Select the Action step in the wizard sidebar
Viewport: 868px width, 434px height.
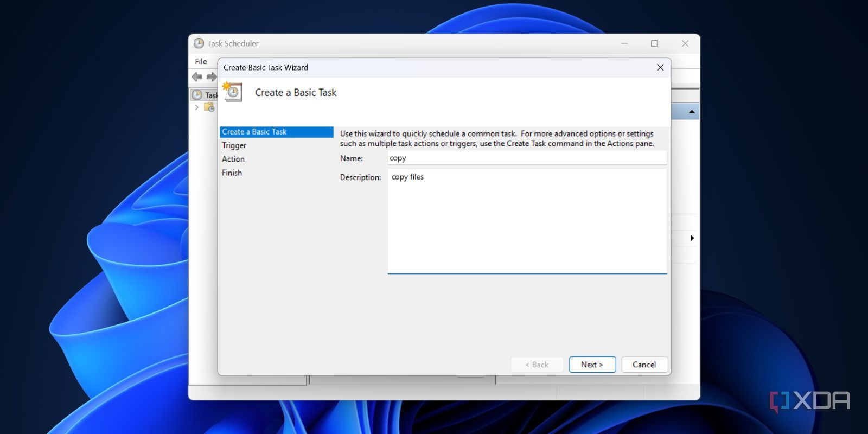[233, 159]
